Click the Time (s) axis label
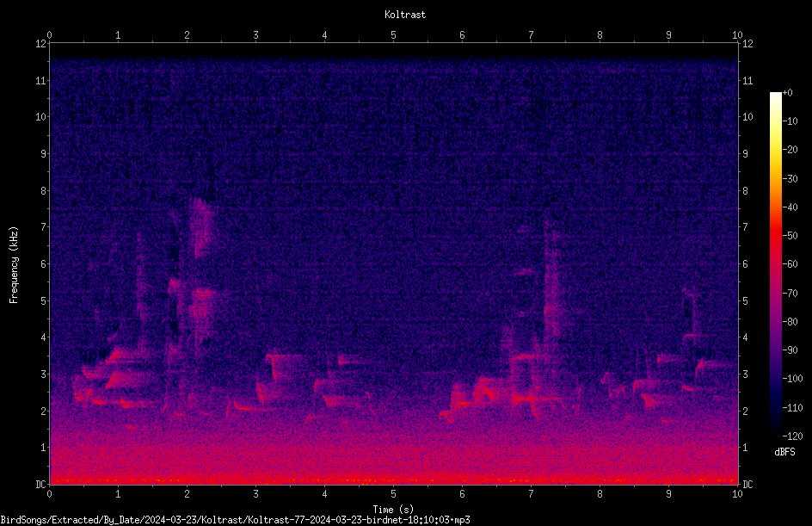The width and height of the screenshot is (812, 526). [393, 510]
